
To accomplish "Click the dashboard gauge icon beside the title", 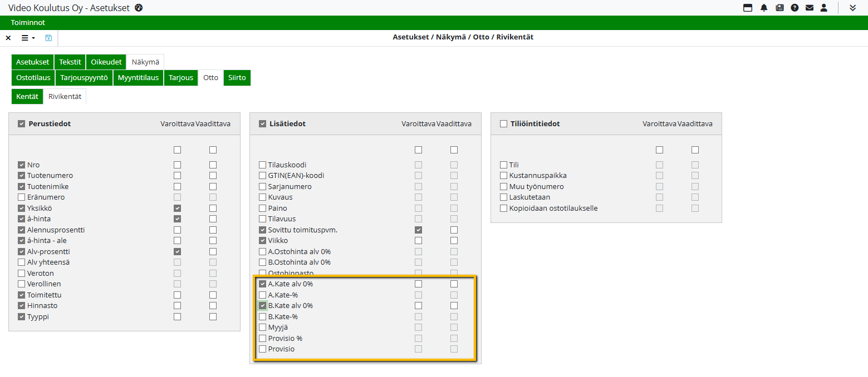I will [139, 8].
